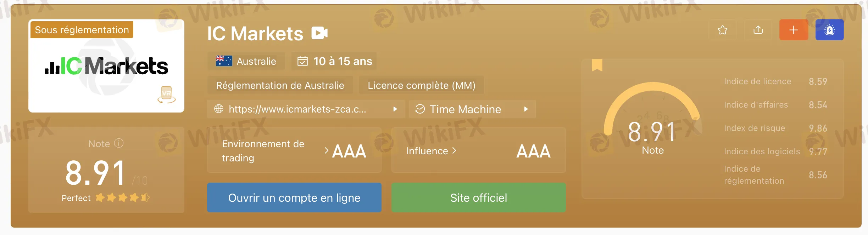Image resolution: width=868 pixels, height=235 pixels.
Task: Select the Licence complète (MM) tag
Action: point(421,85)
